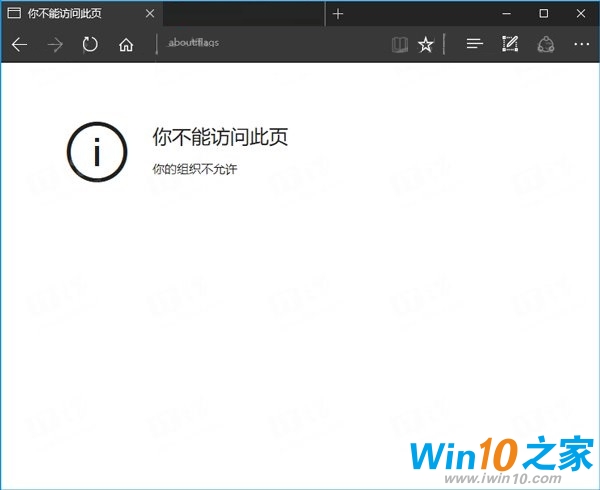
Task: Add page to favorites with star
Action: tap(426, 44)
